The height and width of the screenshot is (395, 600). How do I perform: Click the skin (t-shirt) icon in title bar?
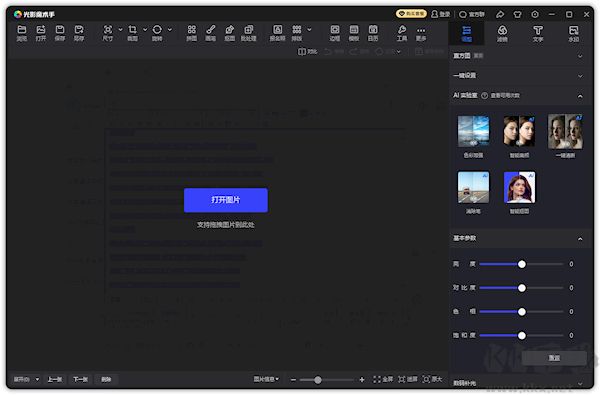[x=517, y=15]
